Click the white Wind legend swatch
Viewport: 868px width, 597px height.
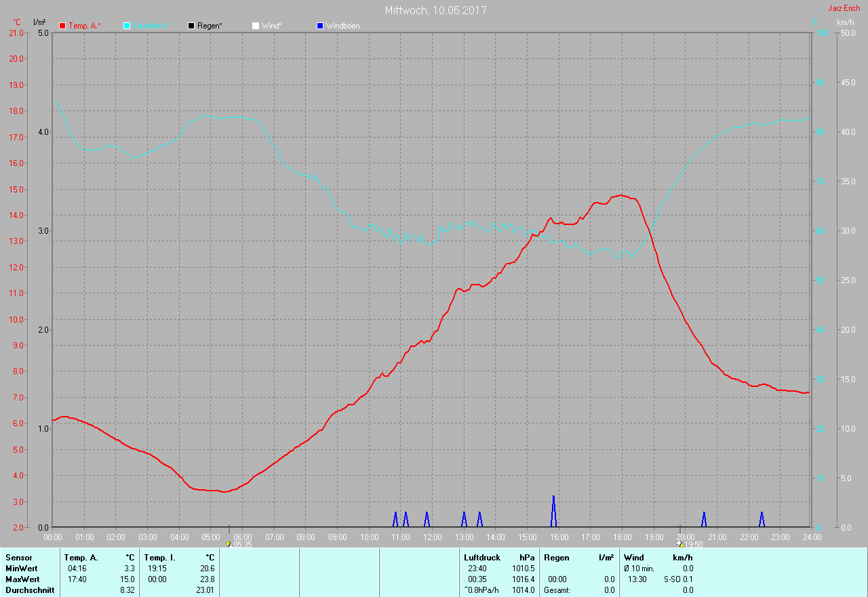(x=256, y=26)
